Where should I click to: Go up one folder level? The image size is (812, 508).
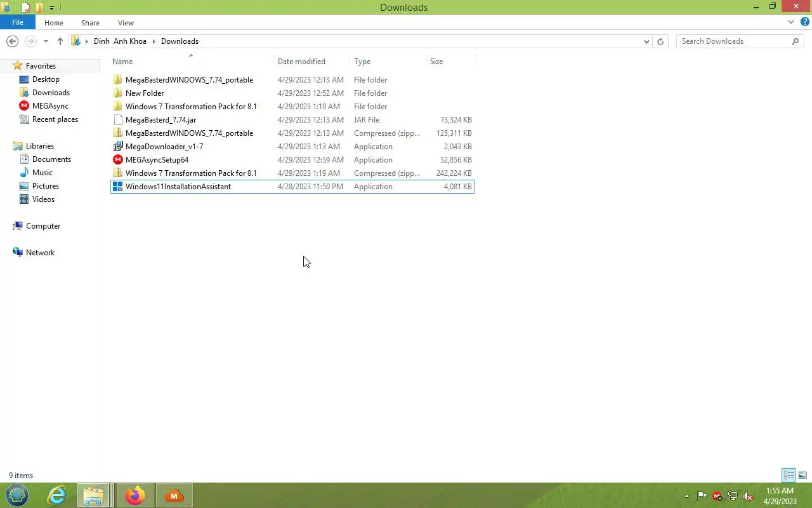point(60,41)
